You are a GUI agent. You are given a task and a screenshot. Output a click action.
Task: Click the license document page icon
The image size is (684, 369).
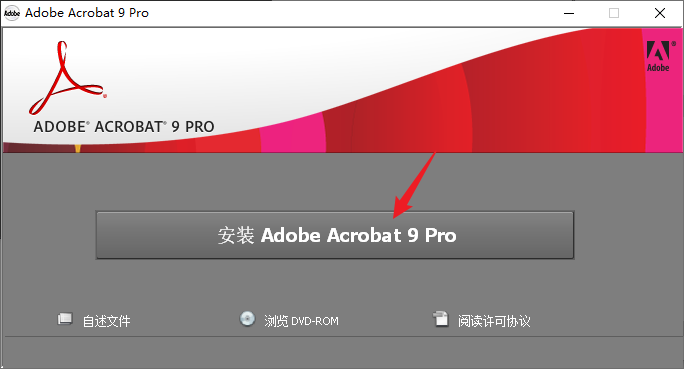[x=441, y=319]
